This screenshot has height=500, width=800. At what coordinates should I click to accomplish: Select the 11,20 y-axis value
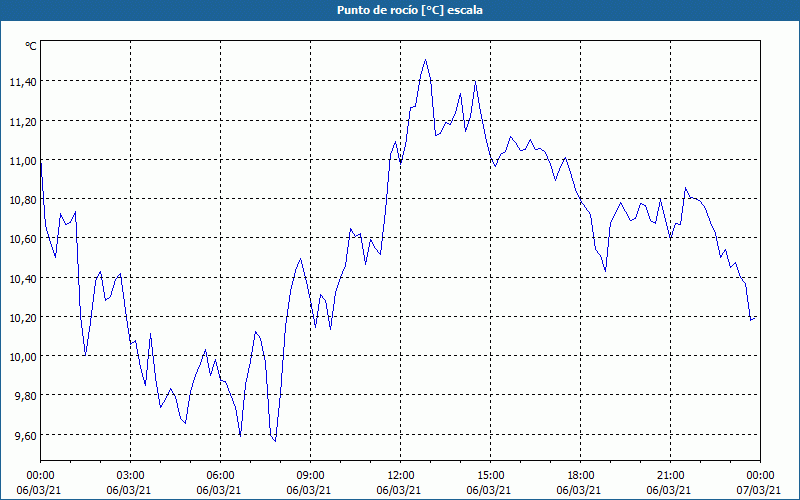[x=23, y=121]
